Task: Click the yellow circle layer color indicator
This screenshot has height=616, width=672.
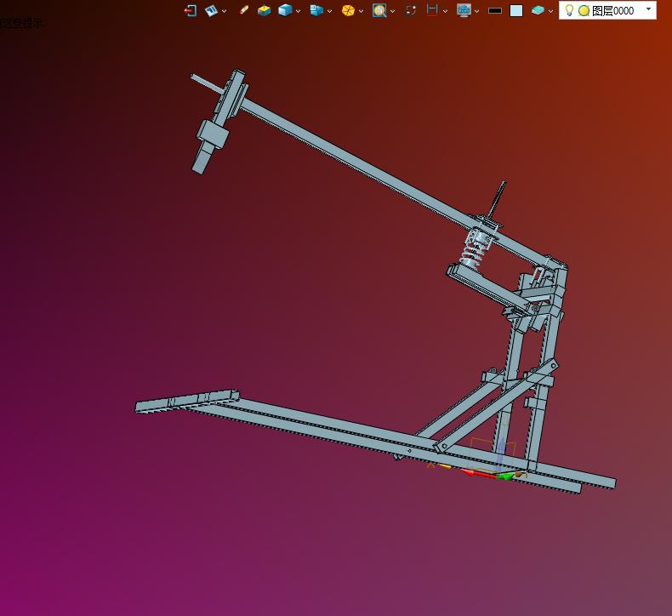Action: click(584, 11)
